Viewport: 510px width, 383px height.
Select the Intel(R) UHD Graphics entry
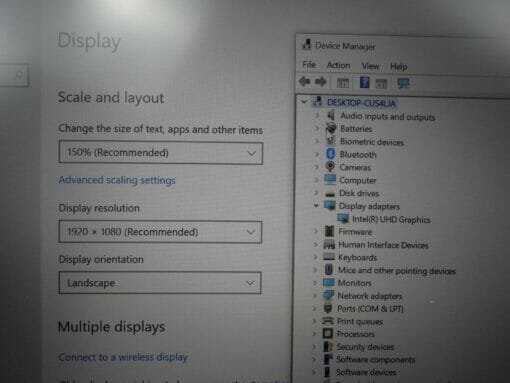point(391,219)
